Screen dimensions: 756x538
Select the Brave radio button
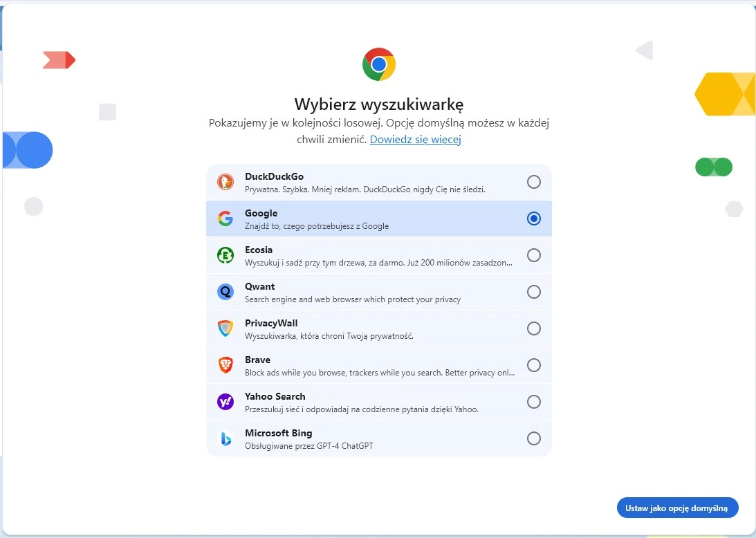[x=533, y=364]
